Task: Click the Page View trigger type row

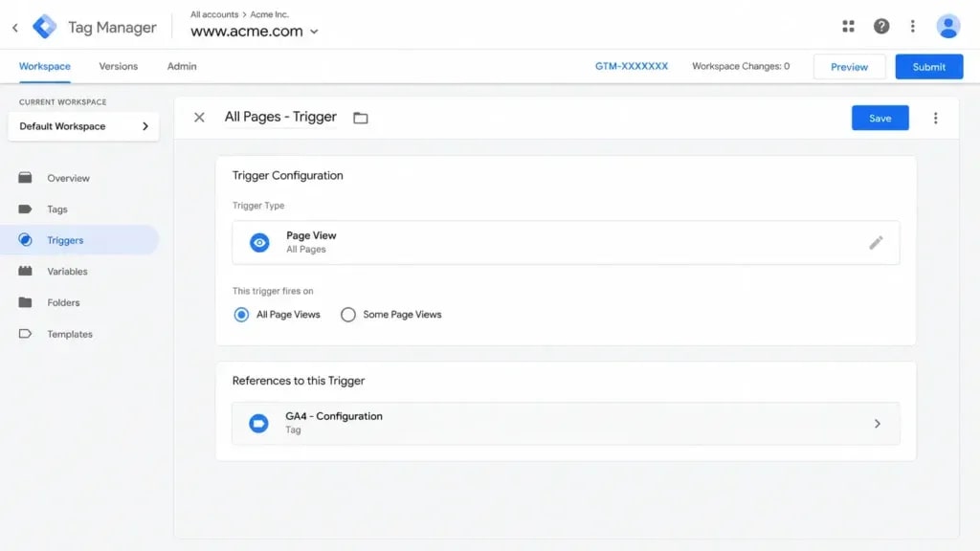Action: click(x=566, y=242)
